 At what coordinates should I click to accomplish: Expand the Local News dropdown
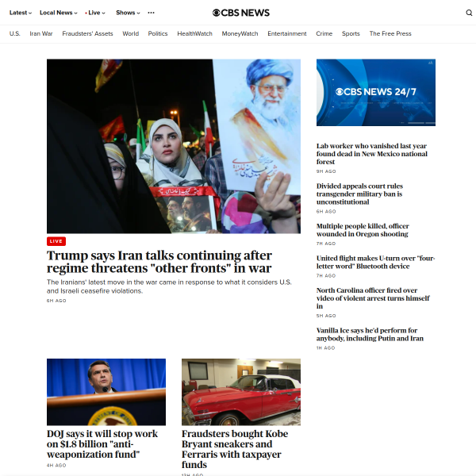click(x=58, y=13)
